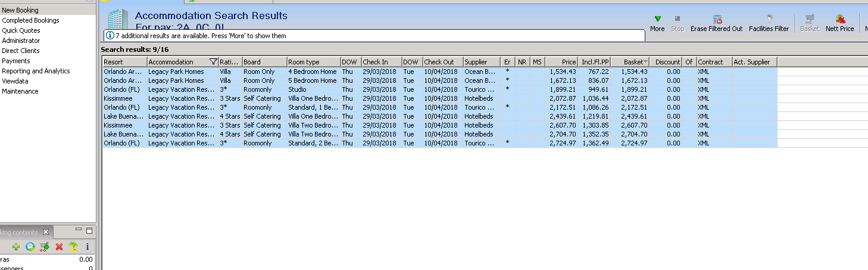The width and height of the screenshot is (868, 270).
Task: Minimize the booking contents panel
Action: pyautogui.click(x=79, y=230)
